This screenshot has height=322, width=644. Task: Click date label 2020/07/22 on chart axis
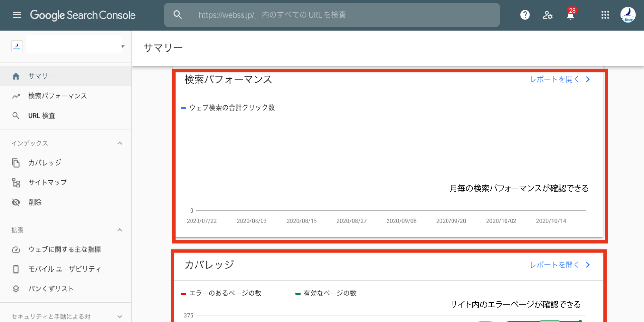[x=202, y=221]
